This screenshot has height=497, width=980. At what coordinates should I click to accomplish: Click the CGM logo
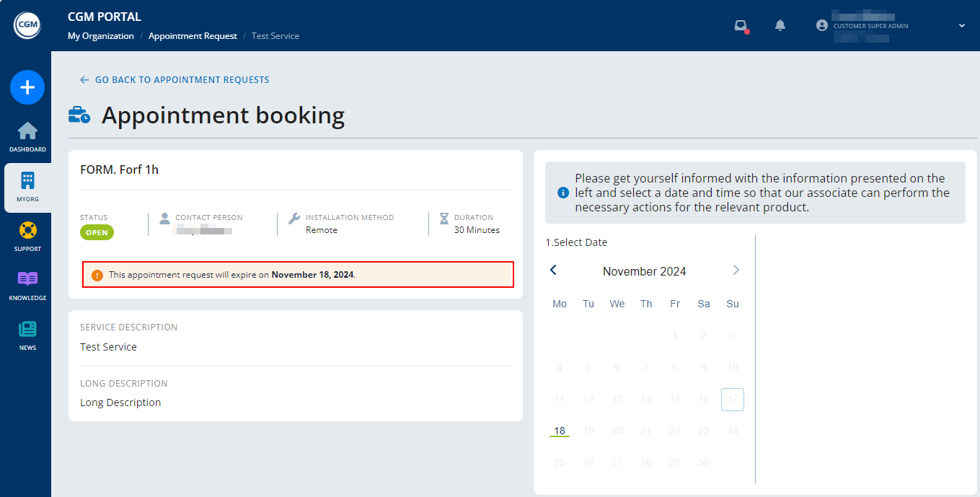pyautogui.click(x=27, y=25)
